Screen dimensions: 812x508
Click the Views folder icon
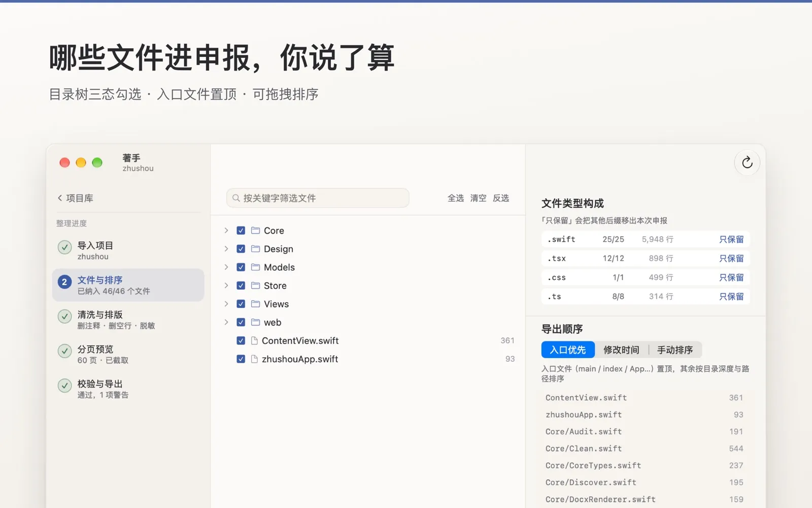pyautogui.click(x=255, y=304)
